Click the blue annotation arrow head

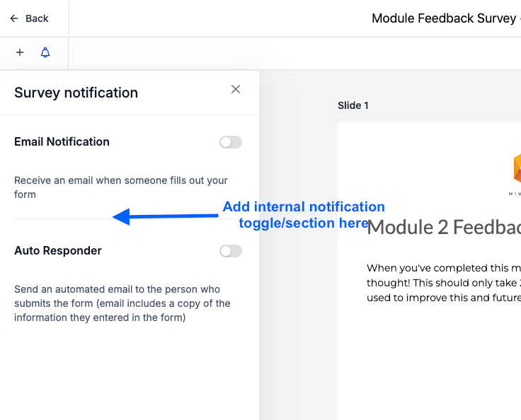point(122,216)
